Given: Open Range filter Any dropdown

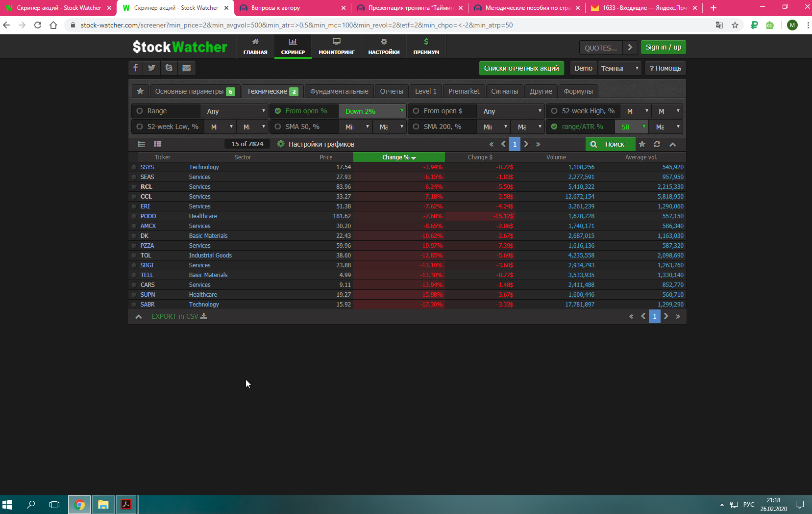Looking at the screenshot, I should coord(234,111).
